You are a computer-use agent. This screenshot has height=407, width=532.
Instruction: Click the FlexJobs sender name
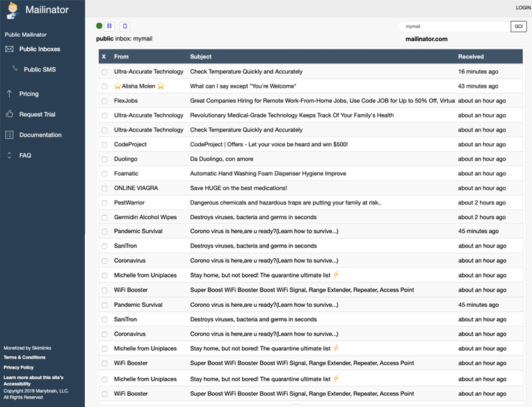pos(126,101)
